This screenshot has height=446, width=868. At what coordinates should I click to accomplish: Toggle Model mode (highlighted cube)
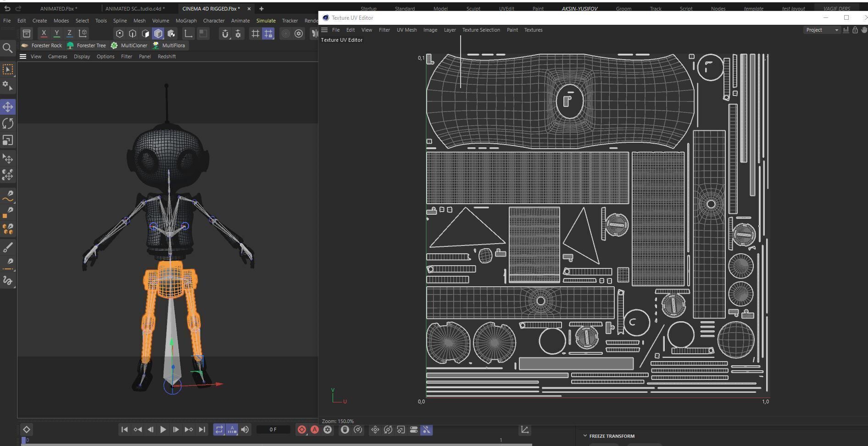(x=158, y=33)
